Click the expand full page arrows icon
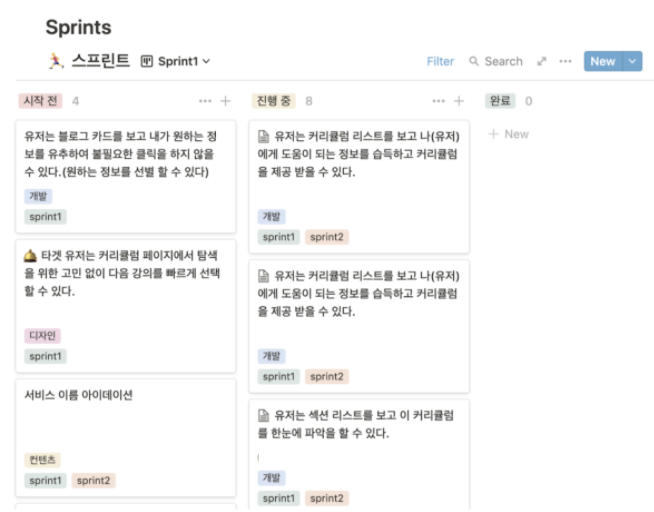This screenshot has height=512, width=654. [542, 61]
